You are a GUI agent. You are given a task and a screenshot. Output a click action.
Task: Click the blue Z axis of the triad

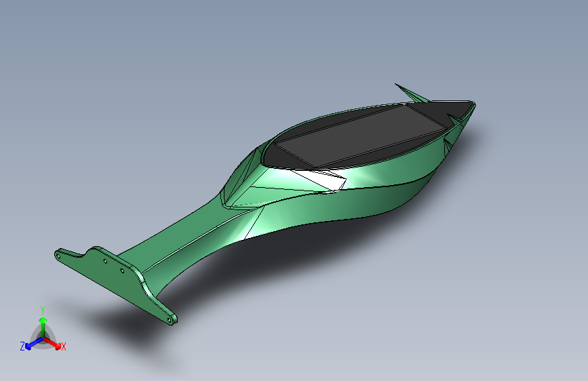pos(34,344)
